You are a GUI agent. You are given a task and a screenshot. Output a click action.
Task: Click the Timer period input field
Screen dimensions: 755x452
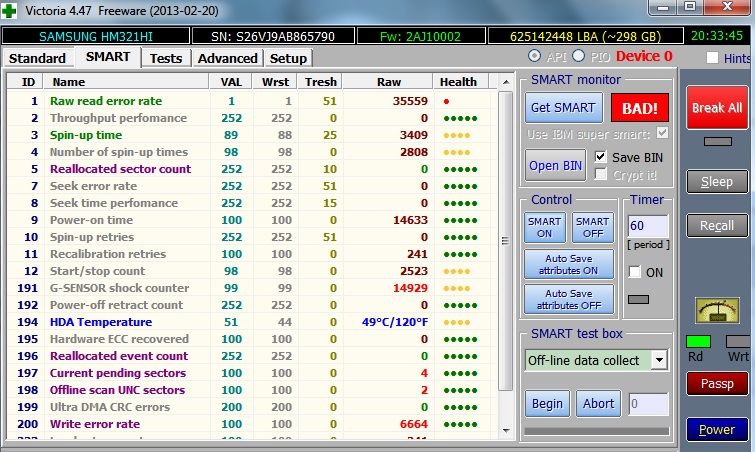[x=648, y=226]
